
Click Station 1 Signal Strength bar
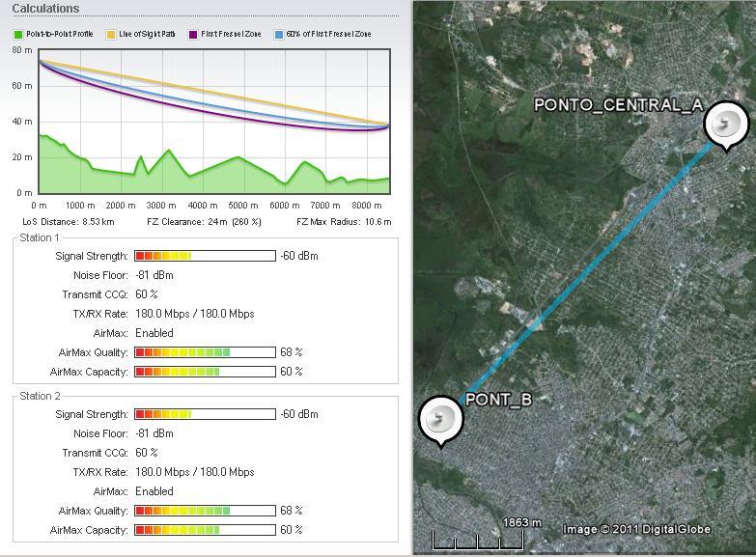(205, 256)
